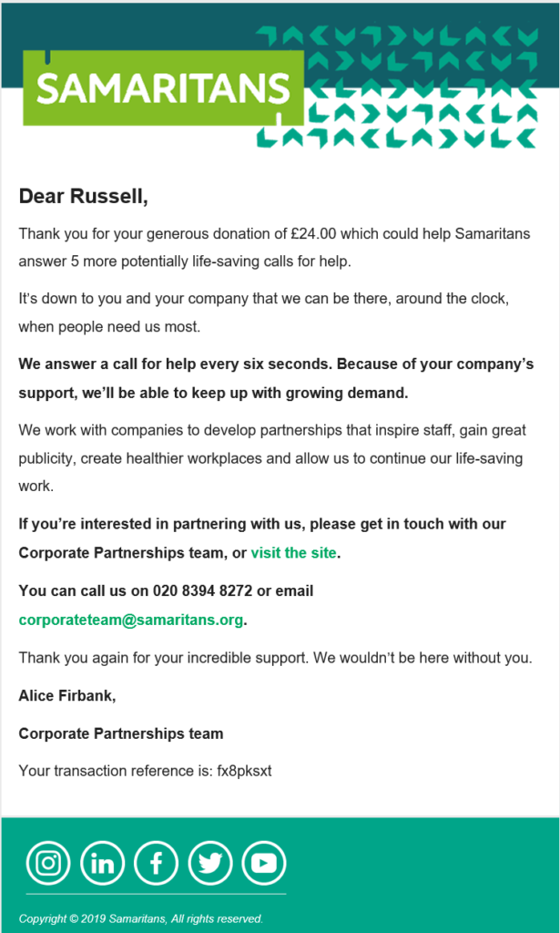Click the "Dear Russell," greeting
The width and height of the screenshot is (560, 933).
click(83, 196)
